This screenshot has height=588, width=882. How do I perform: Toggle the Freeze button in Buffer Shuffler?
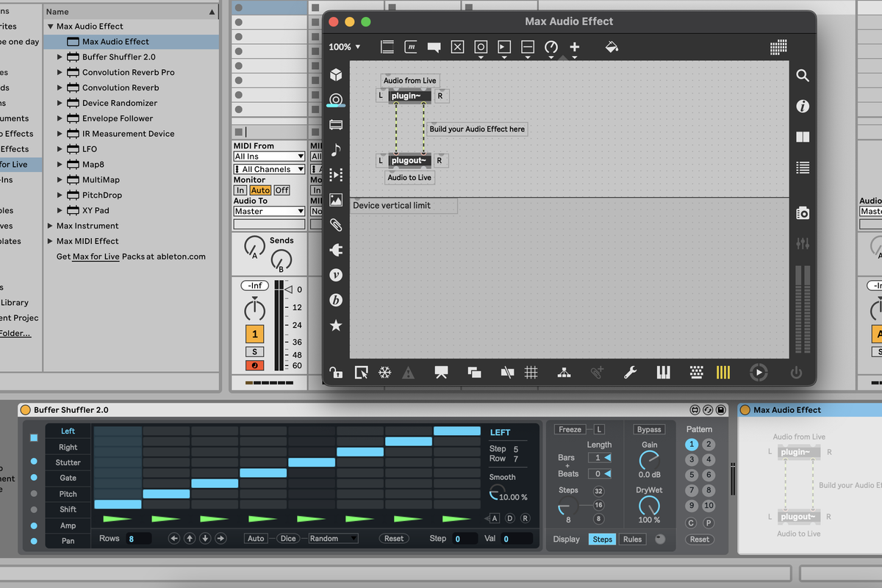[x=570, y=430]
